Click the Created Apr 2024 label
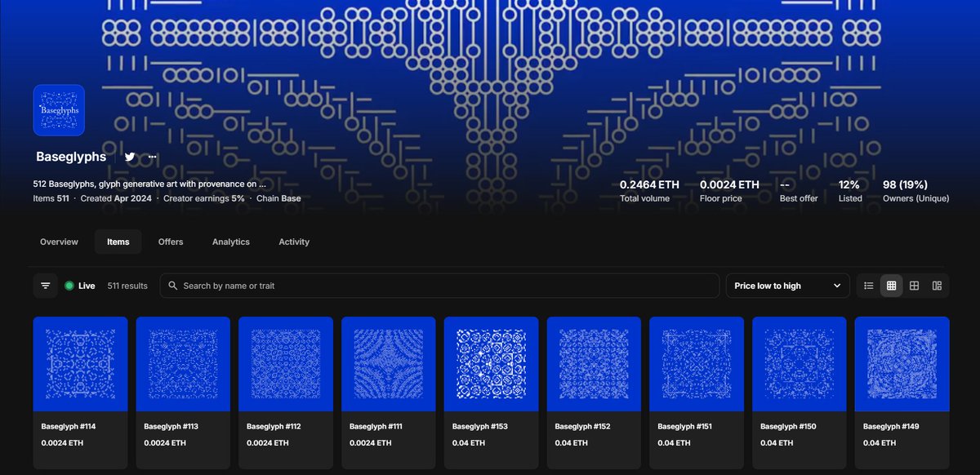The image size is (980, 475). tap(116, 198)
